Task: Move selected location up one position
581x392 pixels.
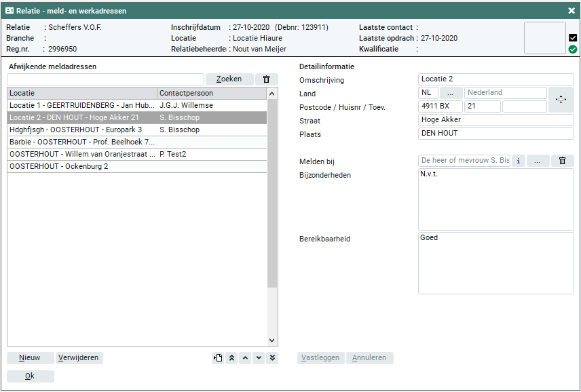Action: (x=245, y=358)
